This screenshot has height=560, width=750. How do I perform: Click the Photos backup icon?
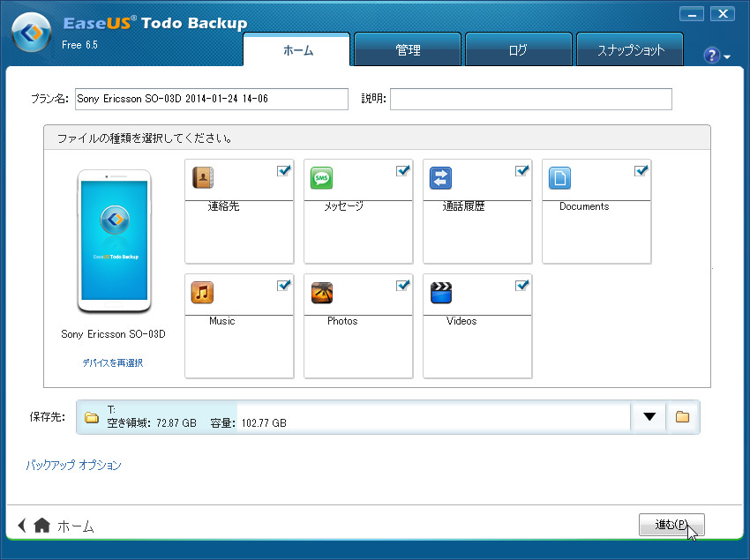(x=320, y=292)
